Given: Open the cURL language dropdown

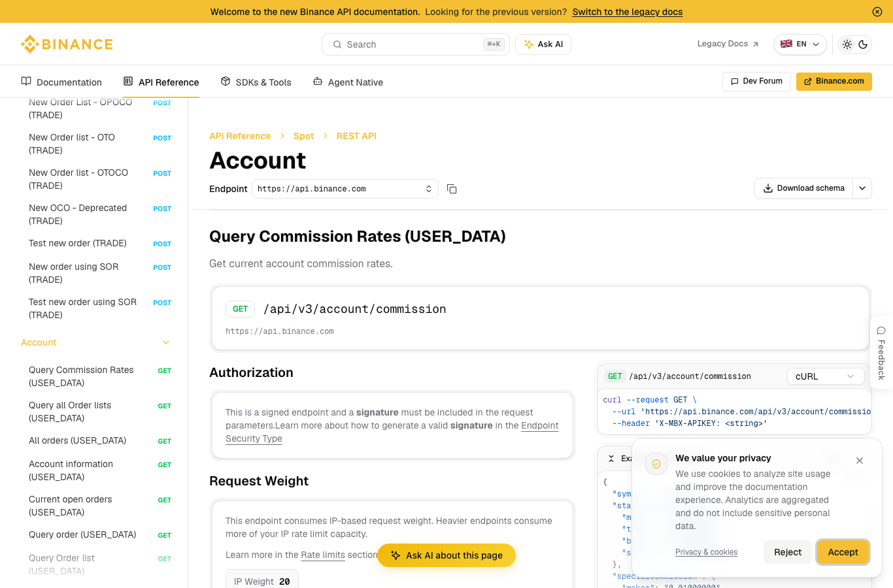Looking at the screenshot, I should coord(826,376).
